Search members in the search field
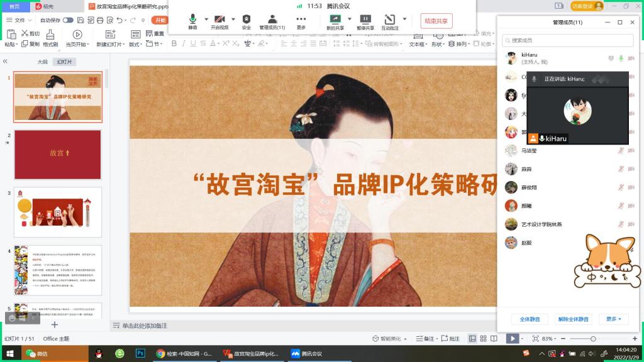 coord(567,40)
